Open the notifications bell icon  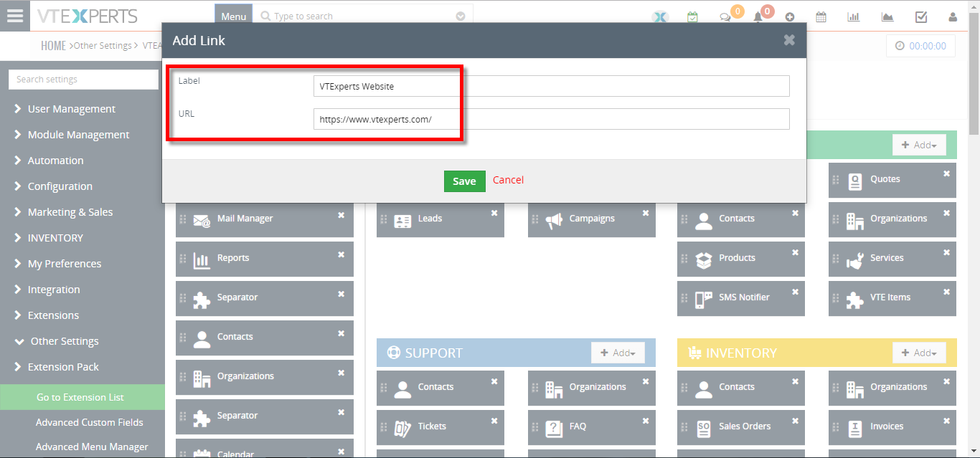coord(758,17)
